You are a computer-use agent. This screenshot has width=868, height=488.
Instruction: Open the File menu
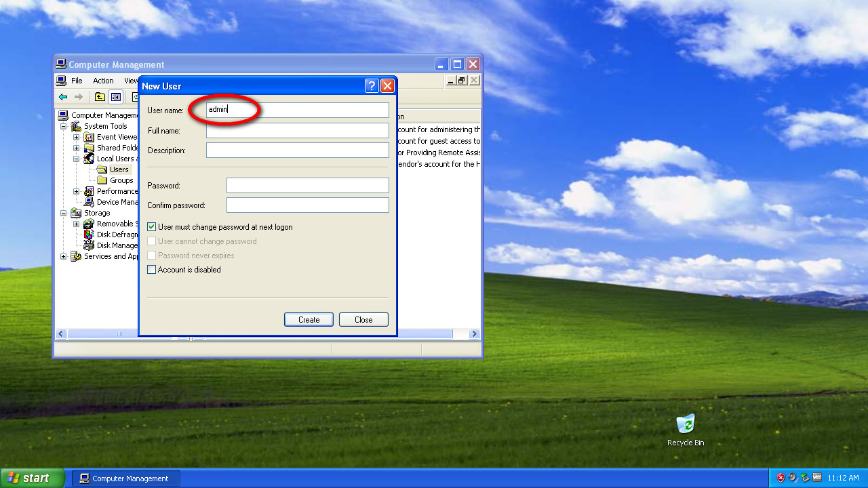[x=77, y=81]
